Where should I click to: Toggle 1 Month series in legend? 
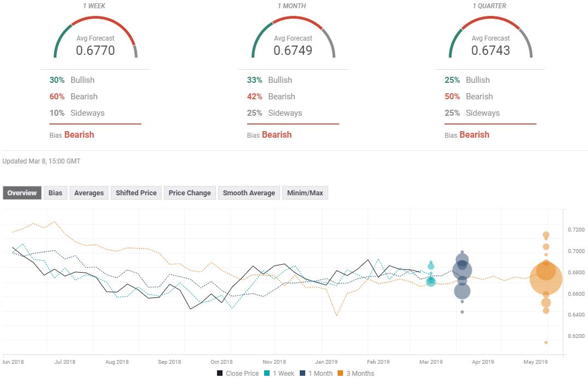[316, 374]
